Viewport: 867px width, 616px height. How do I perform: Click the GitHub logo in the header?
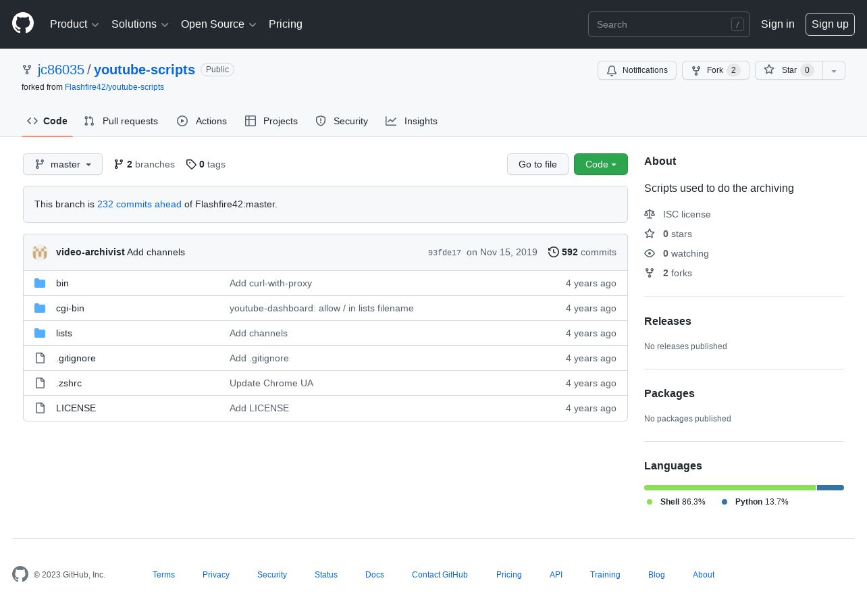tap(23, 24)
